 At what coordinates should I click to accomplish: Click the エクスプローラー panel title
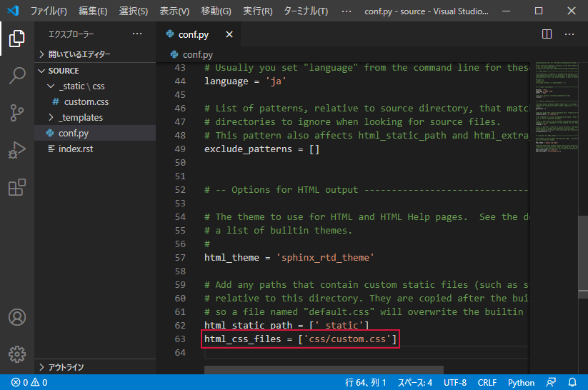click(71, 34)
